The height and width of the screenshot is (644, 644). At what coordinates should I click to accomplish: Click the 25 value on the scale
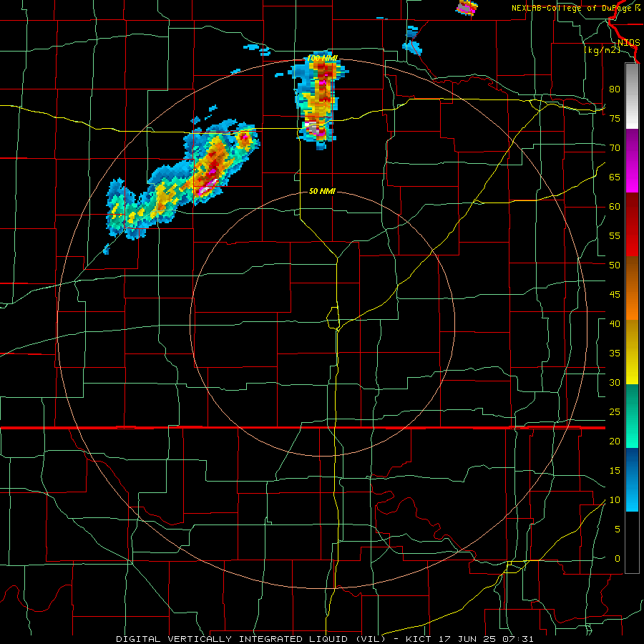pos(615,412)
